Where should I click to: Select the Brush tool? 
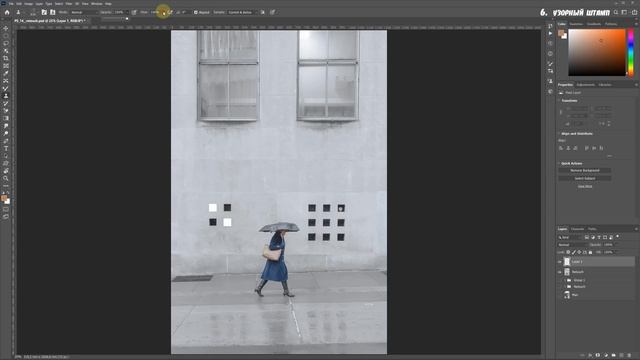click(6, 88)
